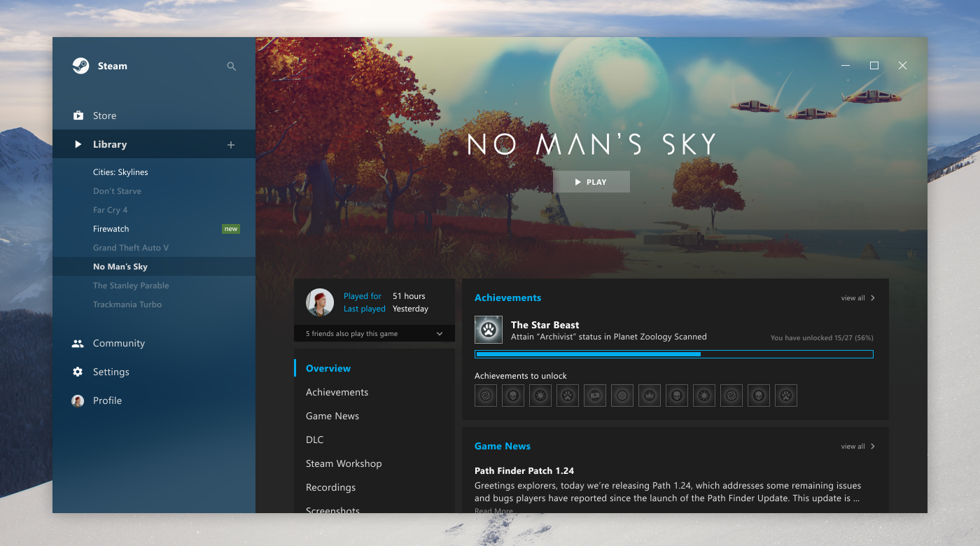
Task: Select Trackmania Turbo in the library
Action: point(127,304)
